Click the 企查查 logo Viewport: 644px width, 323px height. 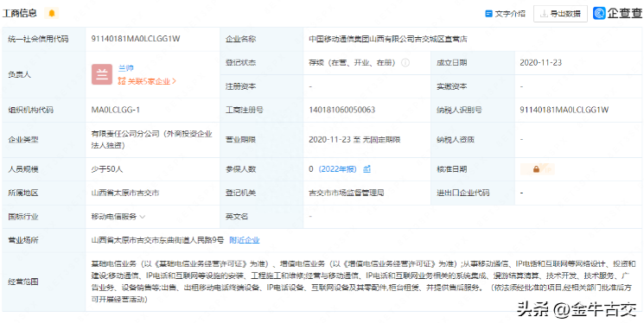click(617, 14)
